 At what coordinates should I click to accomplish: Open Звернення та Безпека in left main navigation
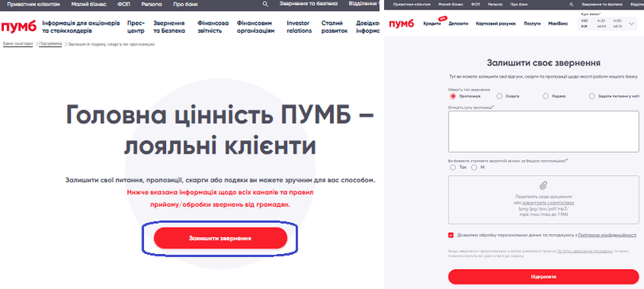pyautogui.click(x=169, y=27)
